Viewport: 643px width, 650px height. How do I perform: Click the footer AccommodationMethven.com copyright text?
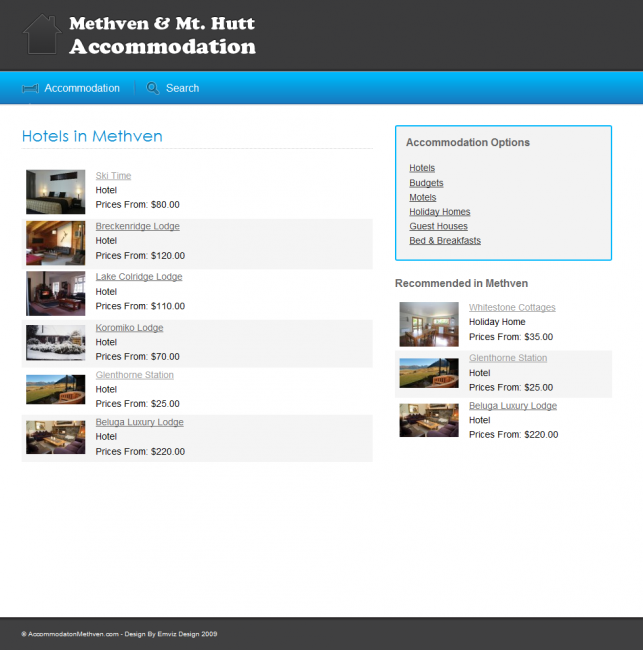click(119, 634)
